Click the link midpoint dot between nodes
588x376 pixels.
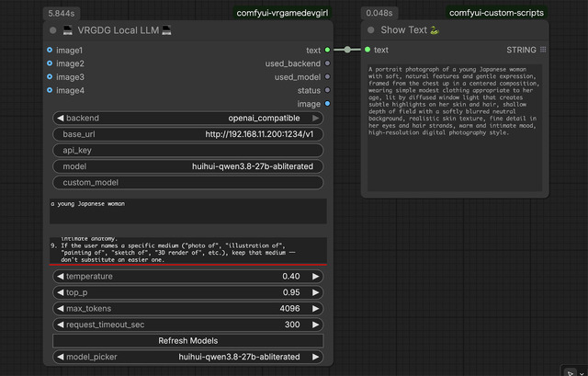click(347, 50)
